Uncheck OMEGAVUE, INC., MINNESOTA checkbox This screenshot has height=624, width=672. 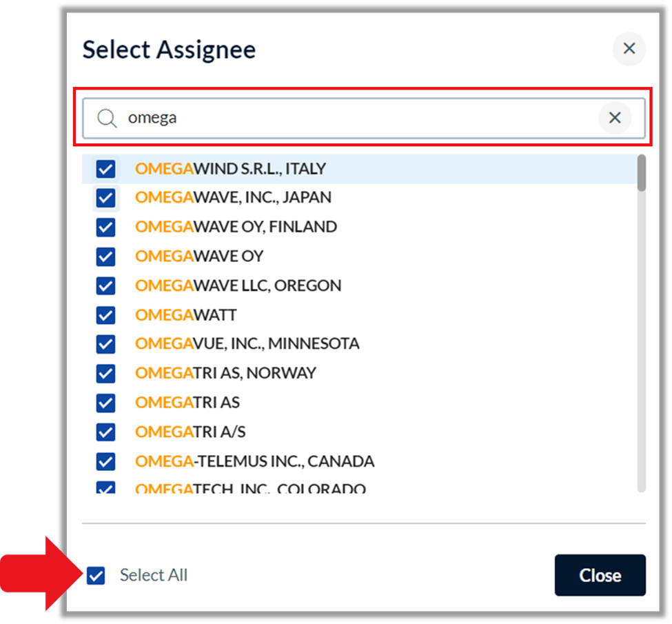pos(105,344)
